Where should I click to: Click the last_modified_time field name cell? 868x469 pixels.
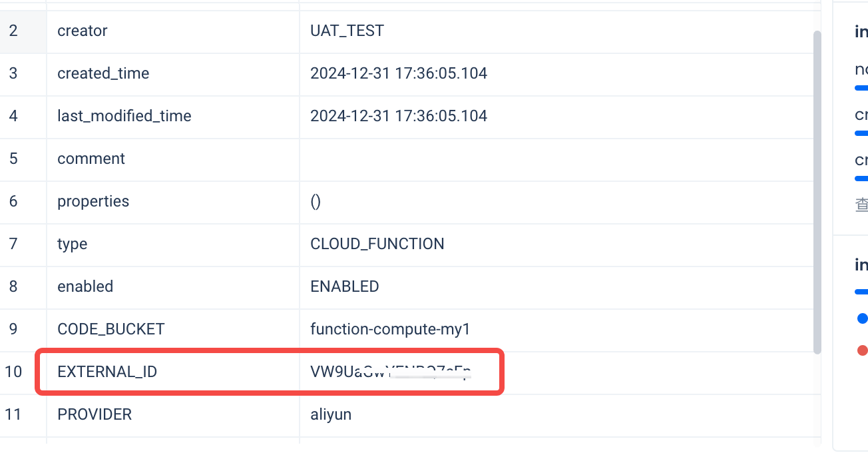pos(124,116)
